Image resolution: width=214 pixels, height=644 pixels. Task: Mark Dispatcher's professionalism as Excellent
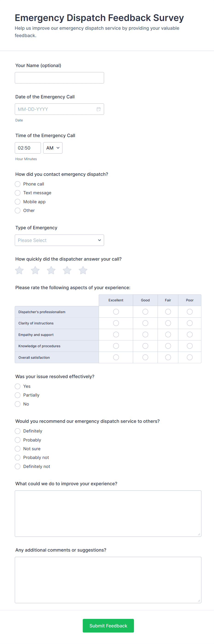116,312
